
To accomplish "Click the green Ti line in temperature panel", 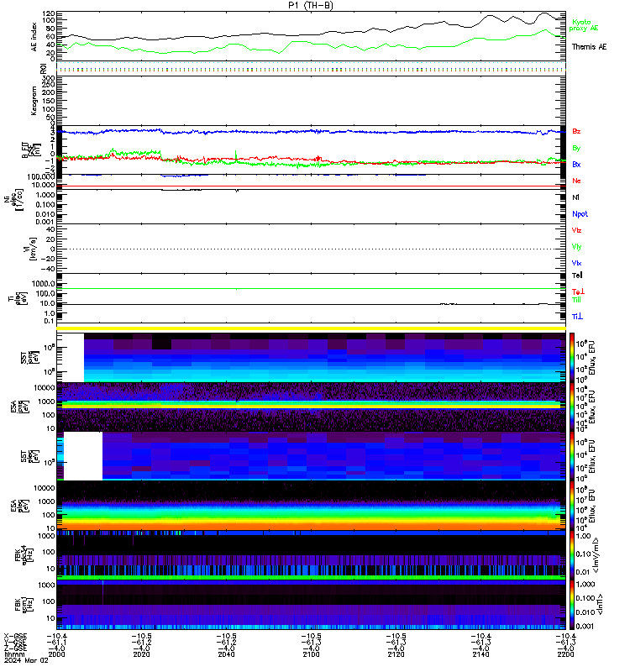I will point(311,288).
